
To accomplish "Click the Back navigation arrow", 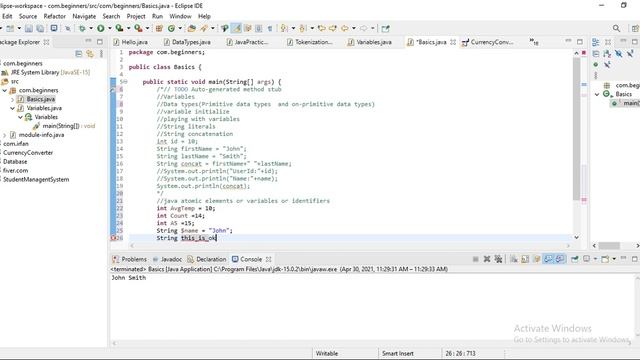I will pos(344,29).
